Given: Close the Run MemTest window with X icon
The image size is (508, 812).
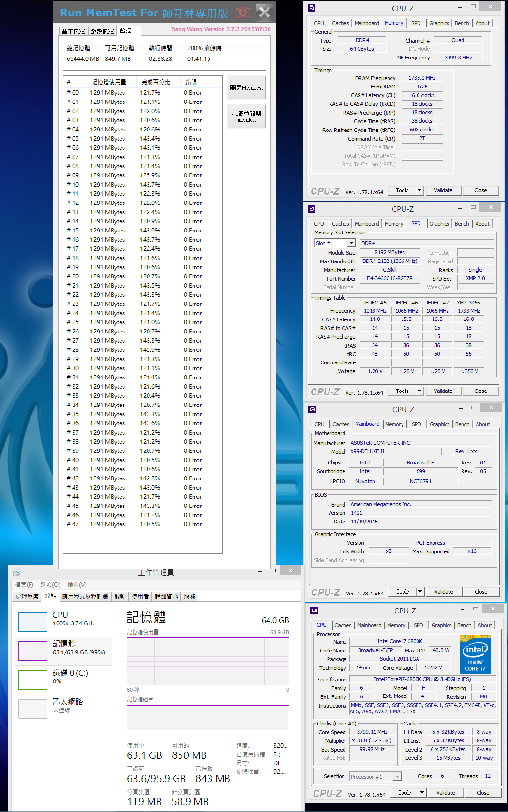Looking at the screenshot, I should click(264, 12).
